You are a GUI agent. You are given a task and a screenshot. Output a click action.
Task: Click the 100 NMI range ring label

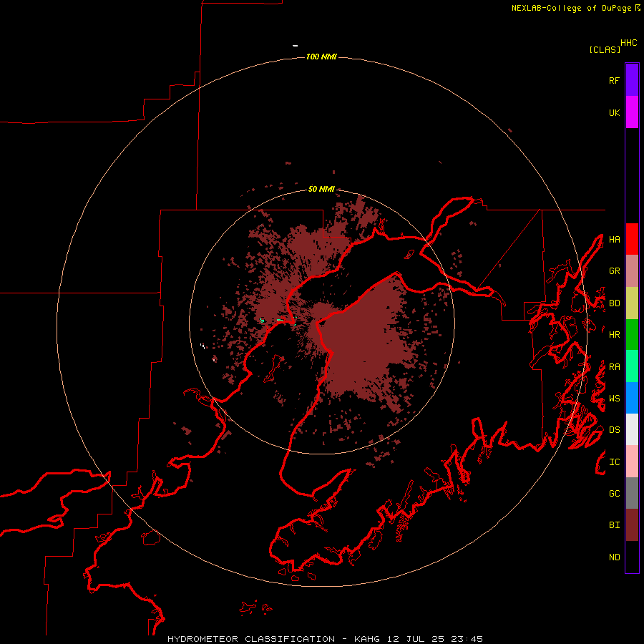(x=321, y=57)
